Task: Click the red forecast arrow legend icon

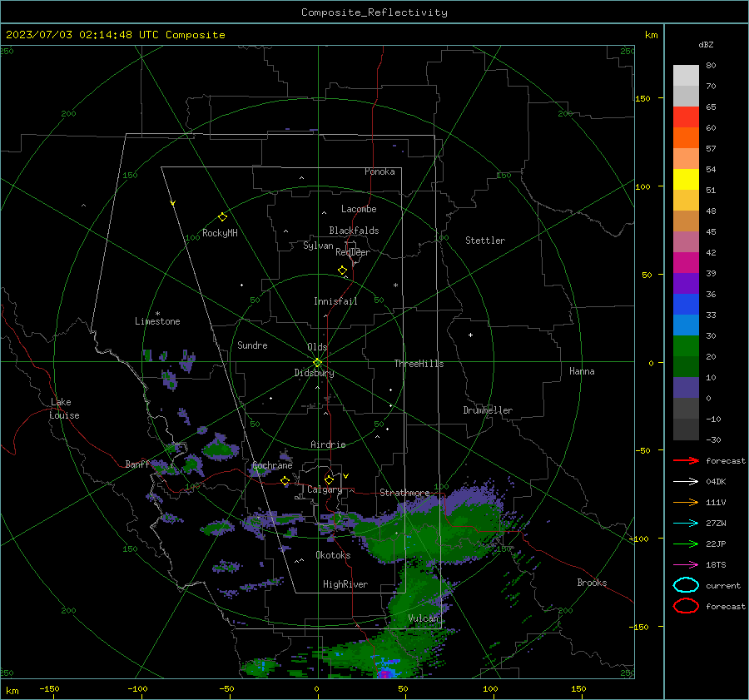Action: point(686,460)
